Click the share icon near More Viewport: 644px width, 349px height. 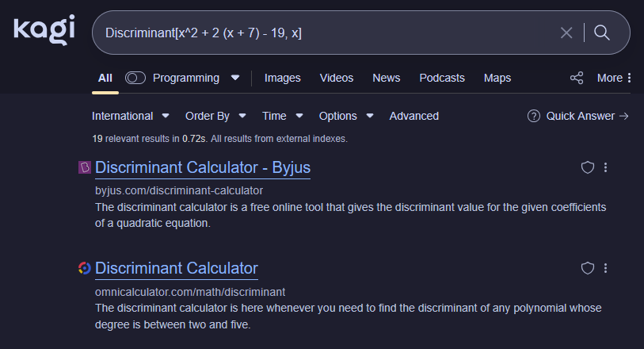(577, 78)
